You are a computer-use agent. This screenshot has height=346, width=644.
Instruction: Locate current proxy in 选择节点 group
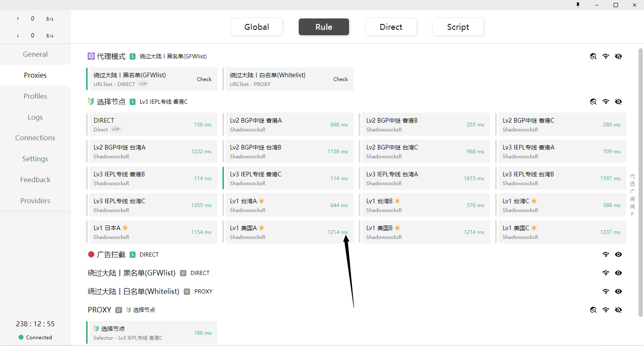(593, 102)
